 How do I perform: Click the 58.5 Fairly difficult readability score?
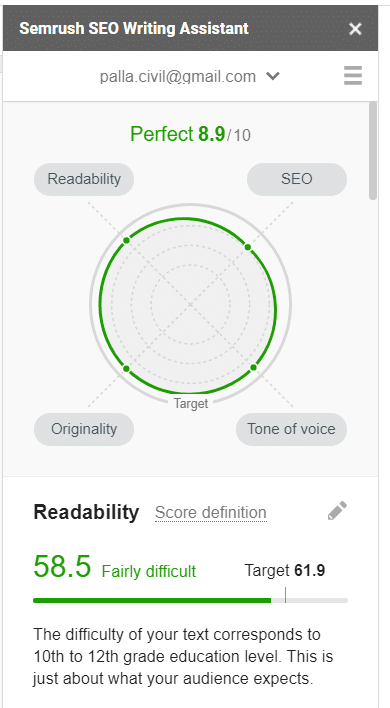pos(115,567)
